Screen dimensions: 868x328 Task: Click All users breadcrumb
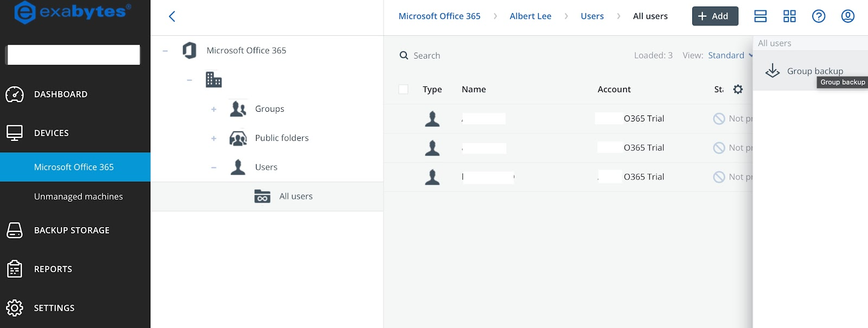650,16
